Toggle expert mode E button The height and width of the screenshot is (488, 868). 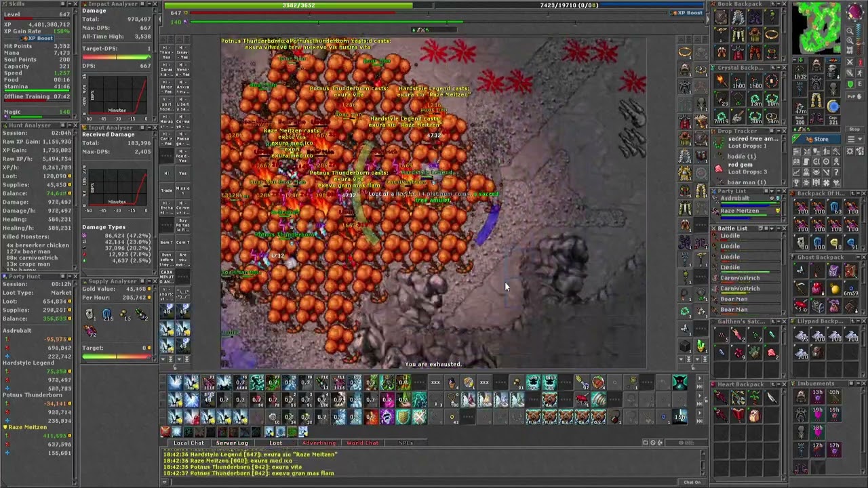pos(860,85)
